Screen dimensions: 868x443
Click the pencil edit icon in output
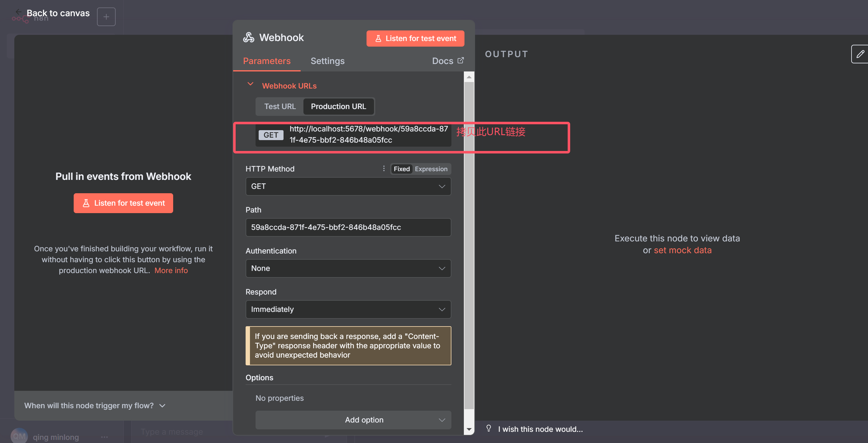pos(860,54)
